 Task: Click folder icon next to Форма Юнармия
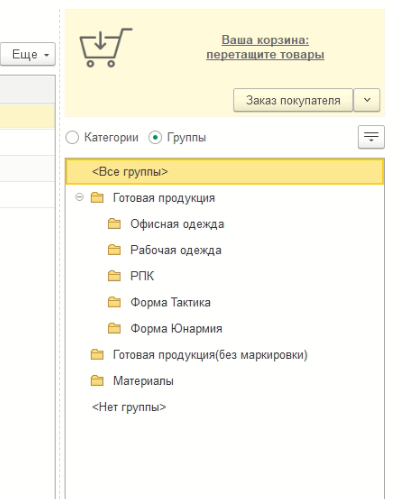[114, 328]
